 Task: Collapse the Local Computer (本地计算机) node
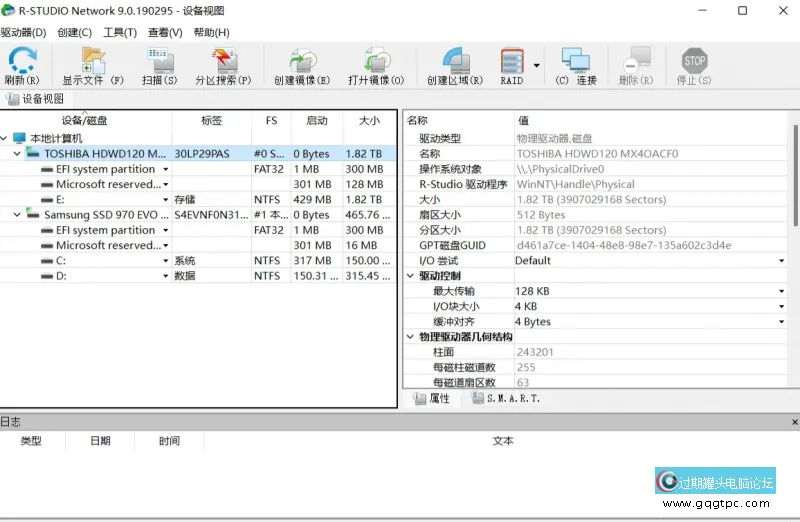pos(4,138)
